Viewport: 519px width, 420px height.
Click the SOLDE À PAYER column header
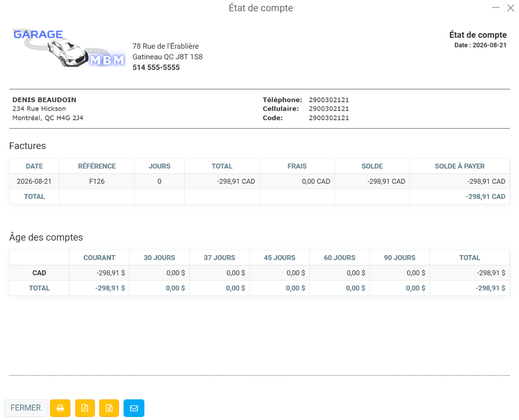click(460, 166)
